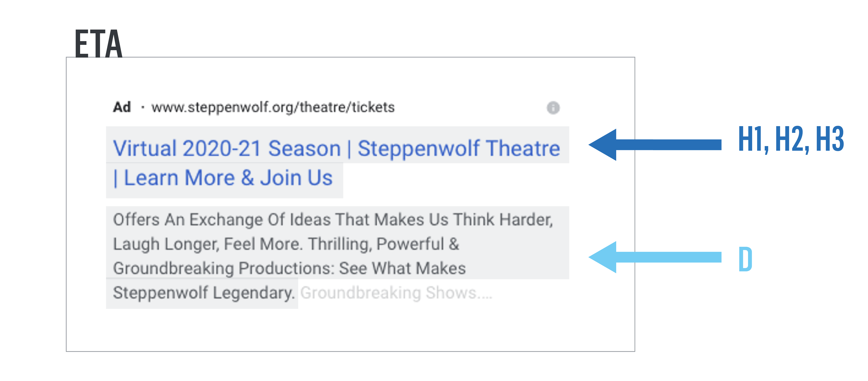868x381 pixels.
Task: Click the 'Steppenwolf Theatre' headline segment
Action: pos(459,148)
